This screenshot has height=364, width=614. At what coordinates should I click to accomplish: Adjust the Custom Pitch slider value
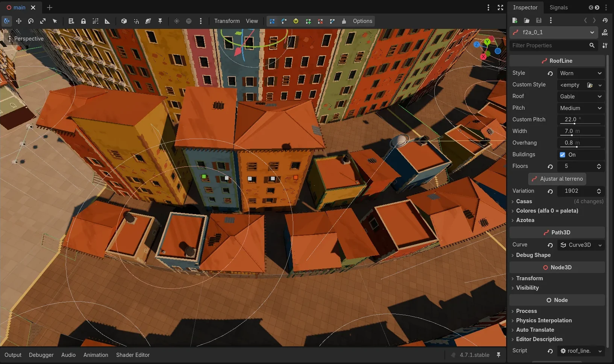point(581,120)
